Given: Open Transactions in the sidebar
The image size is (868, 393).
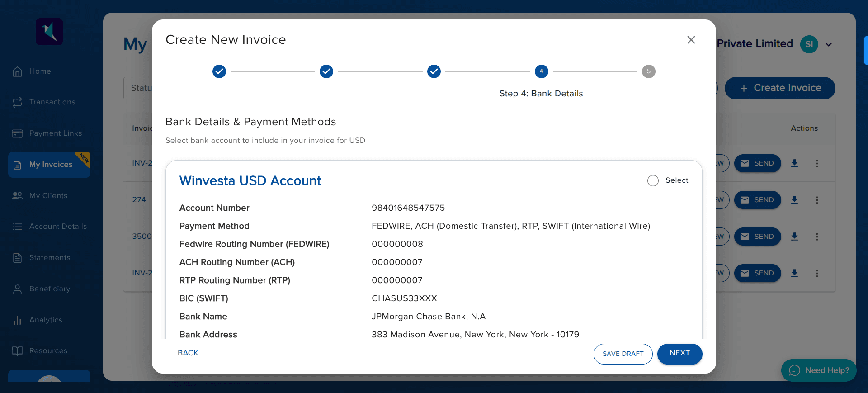Looking at the screenshot, I should [x=52, y=102].
